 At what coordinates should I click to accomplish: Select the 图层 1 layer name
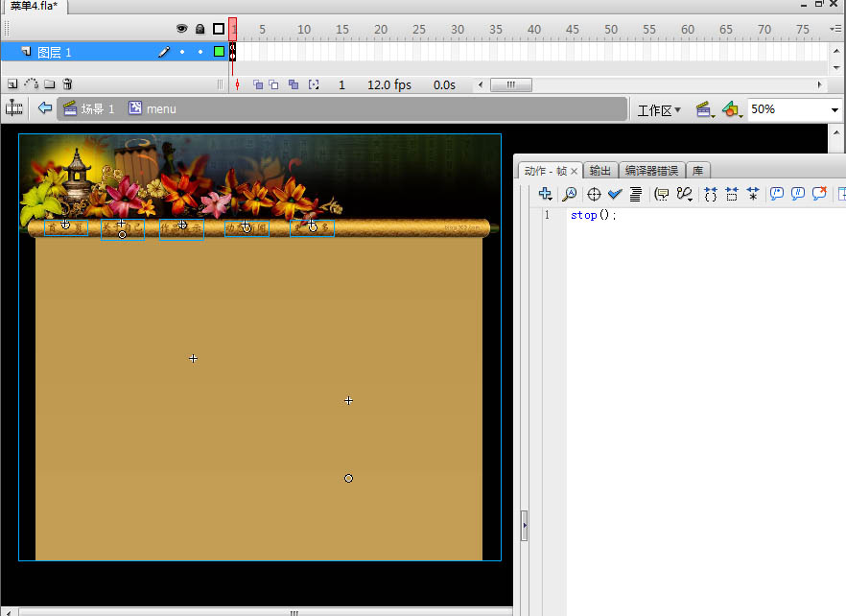[54, 53]
